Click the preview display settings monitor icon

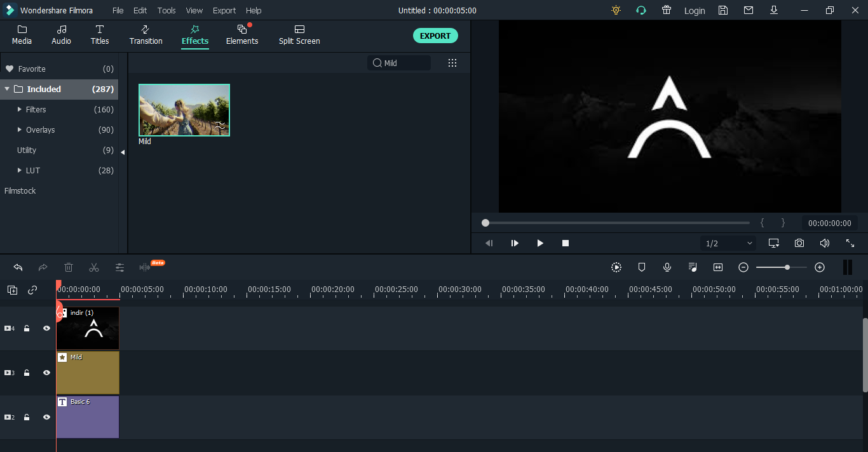tap(774, 243)
